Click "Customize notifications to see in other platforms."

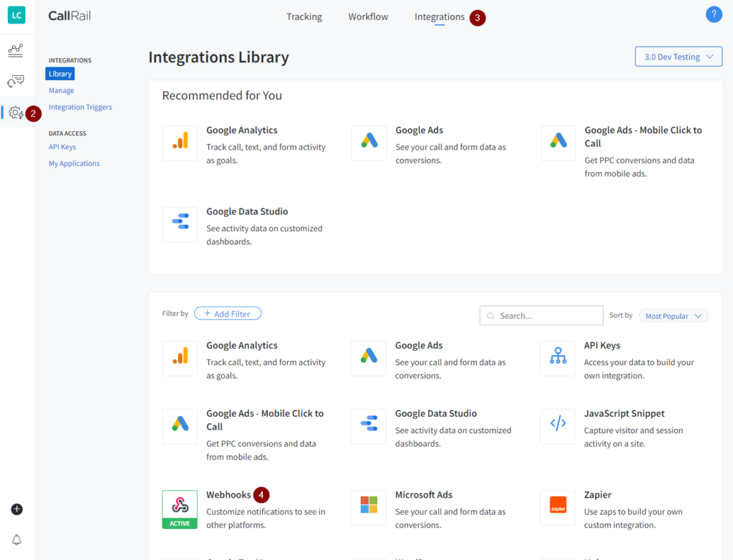tap(266, 518)
